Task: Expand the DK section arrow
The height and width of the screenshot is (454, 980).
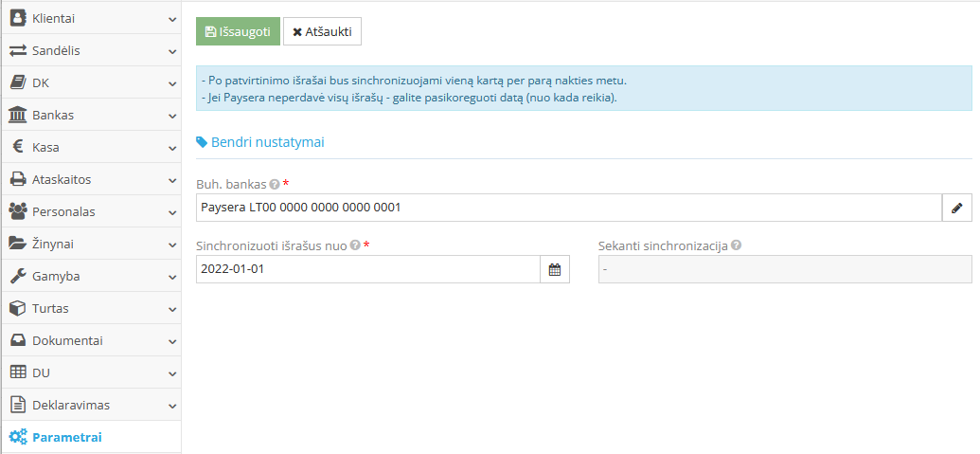Action: click(x=171, y=83)
